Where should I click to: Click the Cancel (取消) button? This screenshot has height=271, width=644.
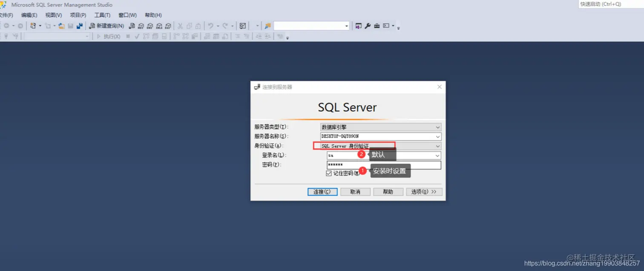[355, 192]
